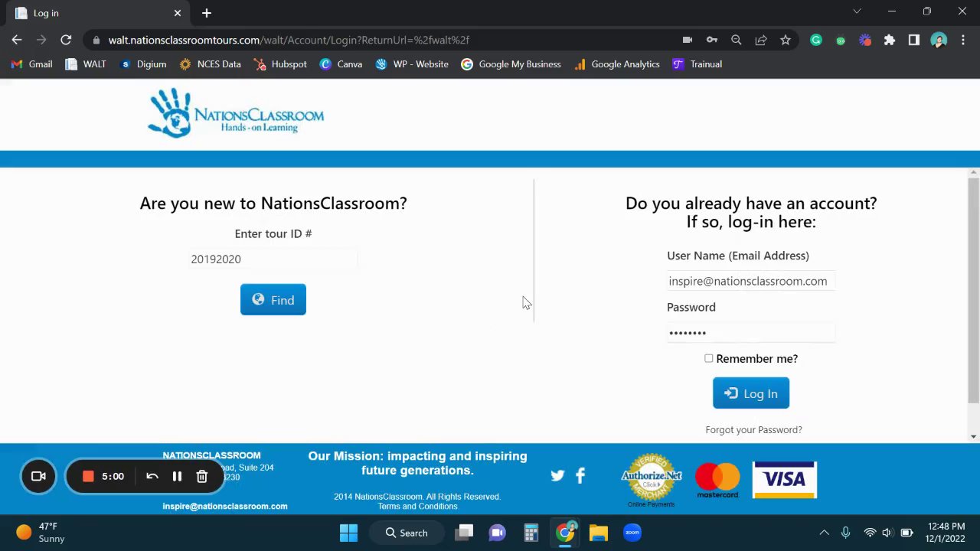980x551 pixels.
Task: Open a new browser tab
Action: point(207,13)
